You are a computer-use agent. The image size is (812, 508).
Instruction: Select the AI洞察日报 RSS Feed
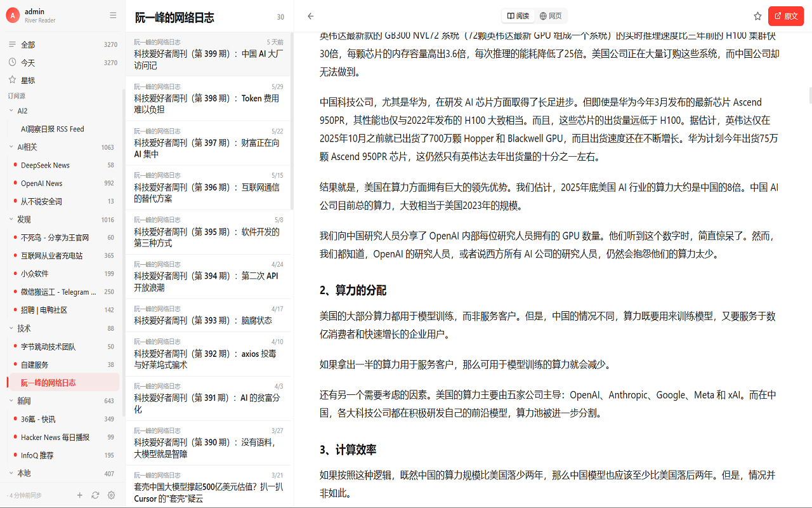pyautogui.click(x=63, y=129)
